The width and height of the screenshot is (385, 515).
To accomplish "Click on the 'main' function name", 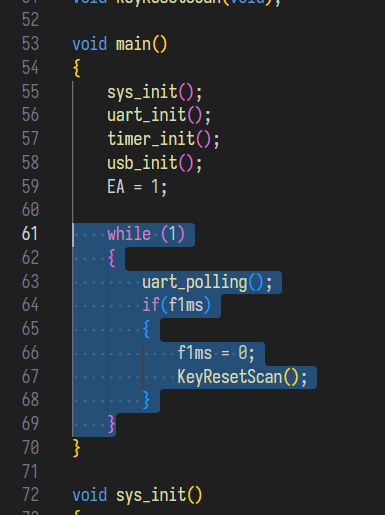I will (133, 44).
